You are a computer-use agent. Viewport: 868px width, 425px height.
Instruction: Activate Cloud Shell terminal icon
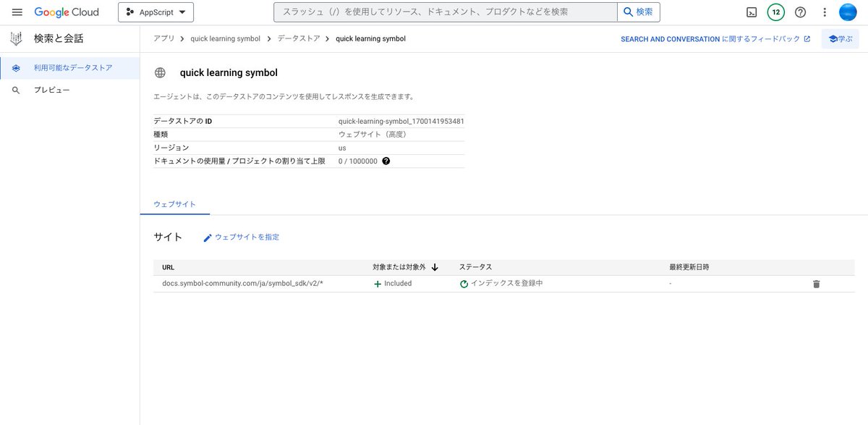tap(752, 12)
